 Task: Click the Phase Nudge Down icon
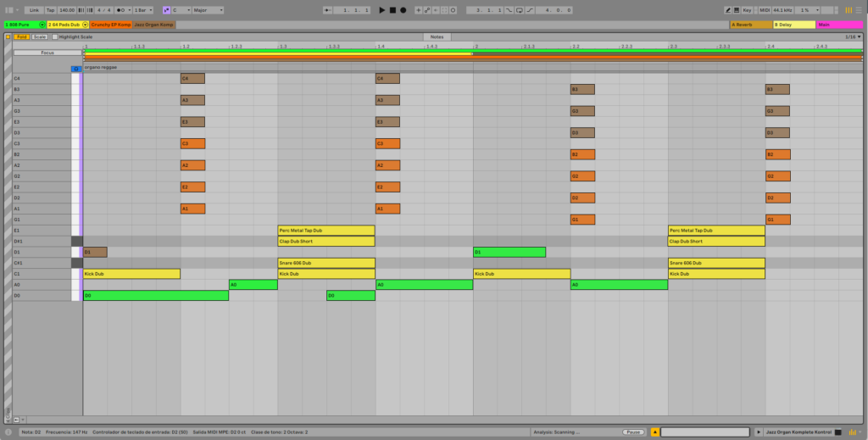tap(81, 10)
